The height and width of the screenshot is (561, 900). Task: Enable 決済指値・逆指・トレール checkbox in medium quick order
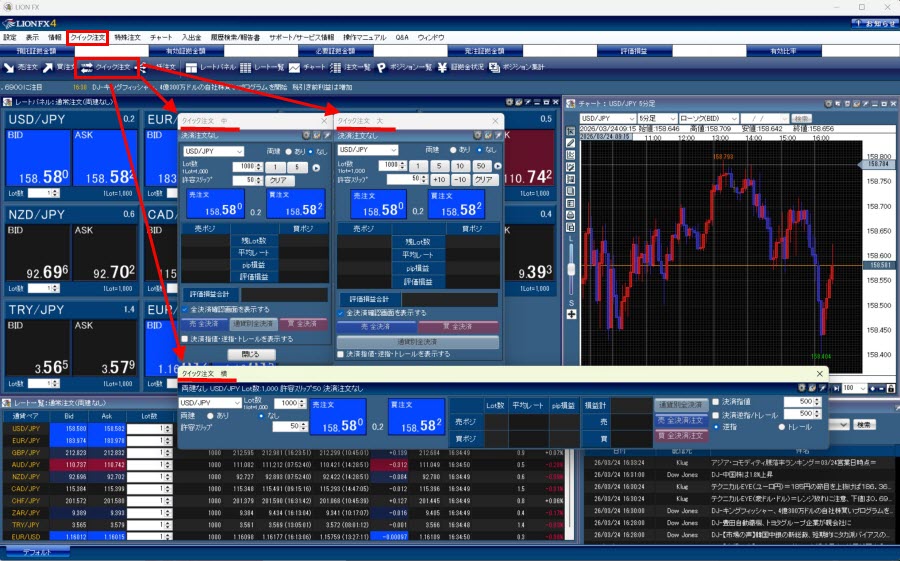pos(185,338)
